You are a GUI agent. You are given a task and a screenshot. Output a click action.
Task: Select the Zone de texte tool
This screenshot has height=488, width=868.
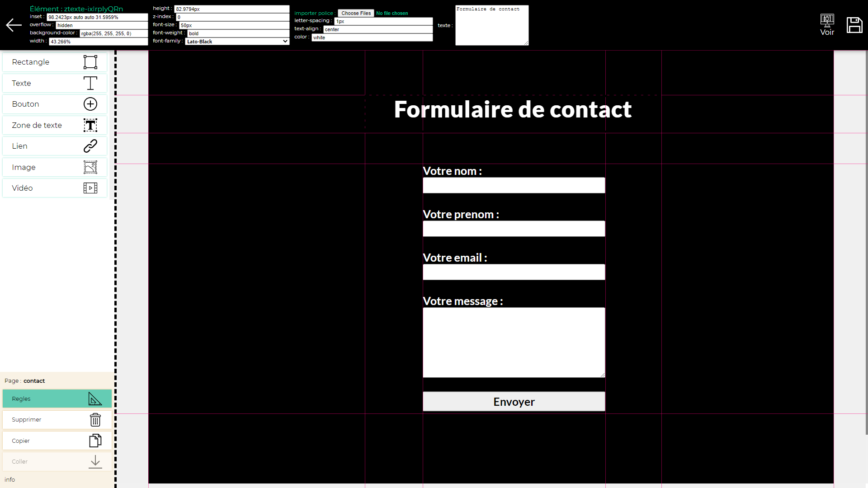[x=54, y=125]
